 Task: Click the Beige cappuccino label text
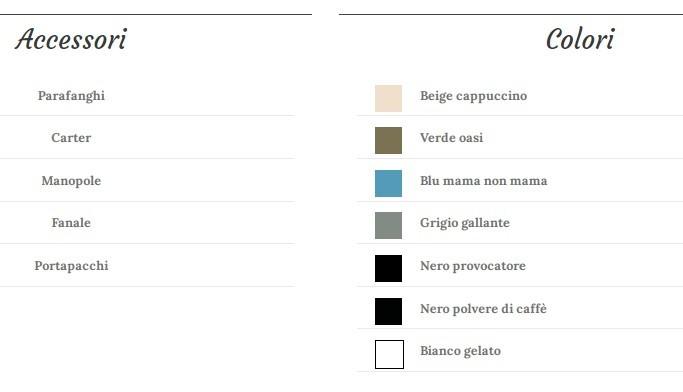pos(473,96)
